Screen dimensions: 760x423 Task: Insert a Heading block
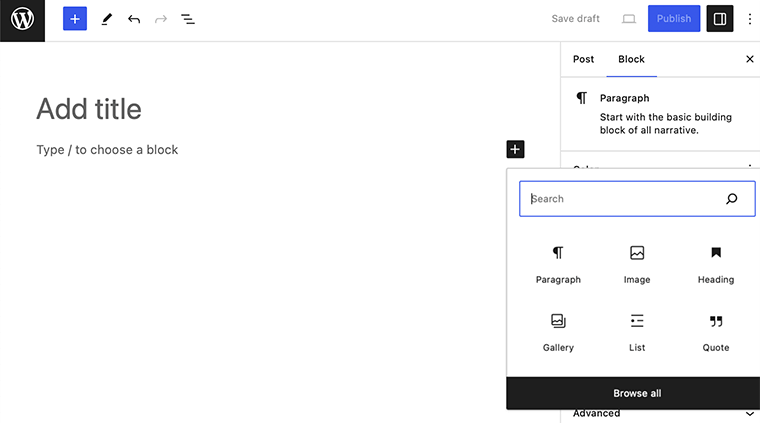pyautogui.click(x=715, y=265)
